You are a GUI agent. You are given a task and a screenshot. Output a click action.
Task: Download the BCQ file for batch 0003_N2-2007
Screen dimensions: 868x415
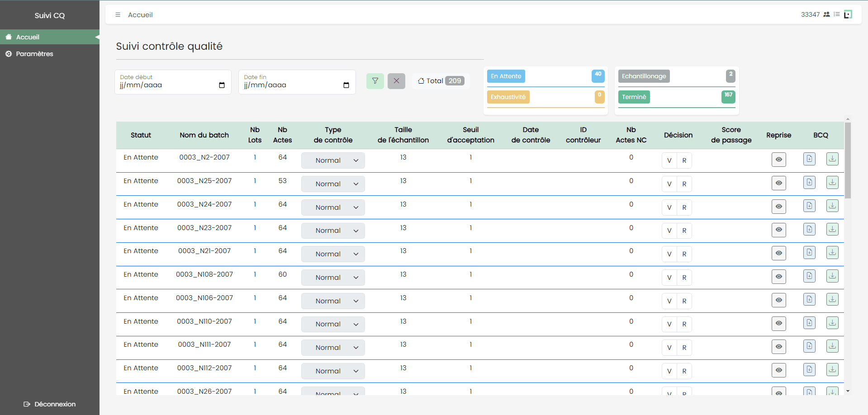[832, 159]
